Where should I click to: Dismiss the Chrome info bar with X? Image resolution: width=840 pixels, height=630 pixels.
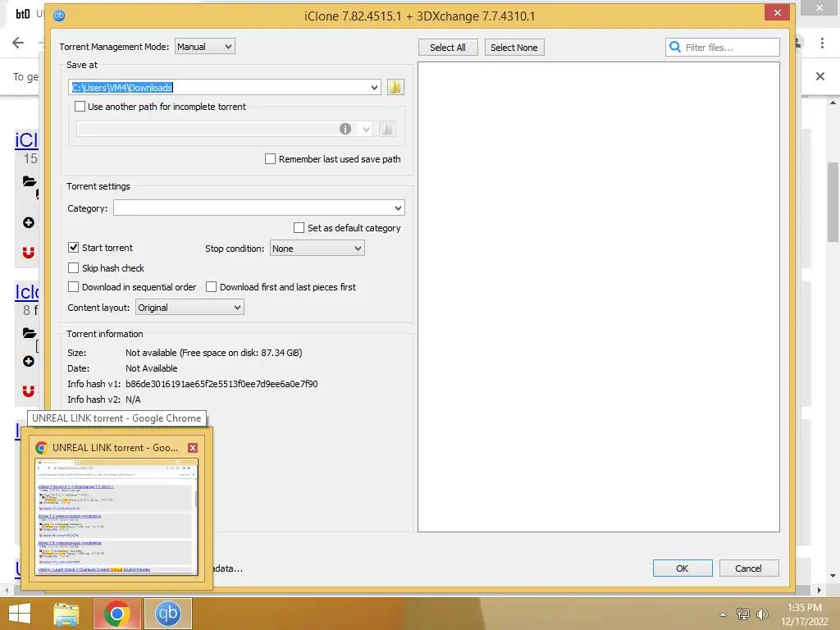[x=820, y=76]
